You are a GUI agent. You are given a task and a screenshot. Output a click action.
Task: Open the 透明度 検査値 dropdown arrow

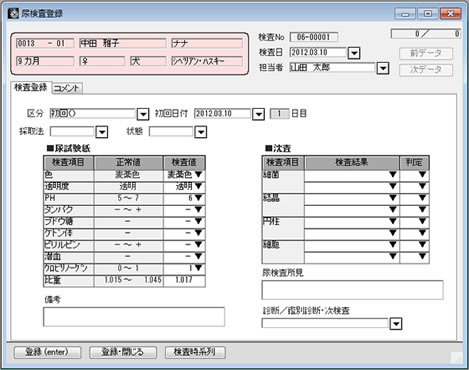199,186
